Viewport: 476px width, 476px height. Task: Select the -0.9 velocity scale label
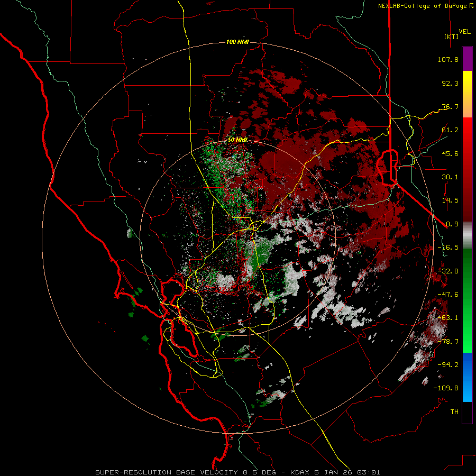click(450, 224)
